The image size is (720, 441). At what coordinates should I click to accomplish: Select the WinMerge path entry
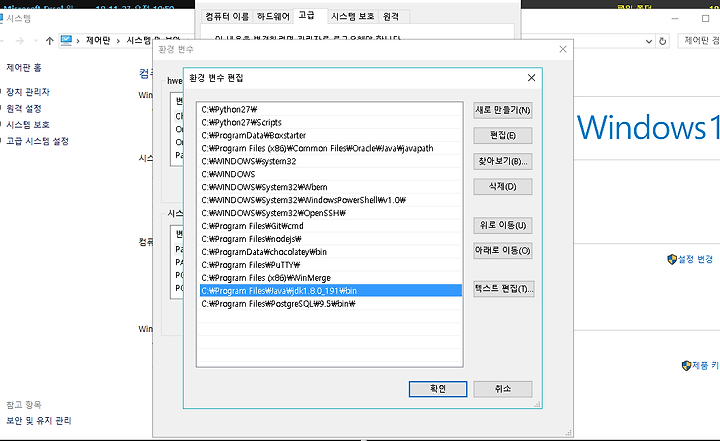(331, 277)
